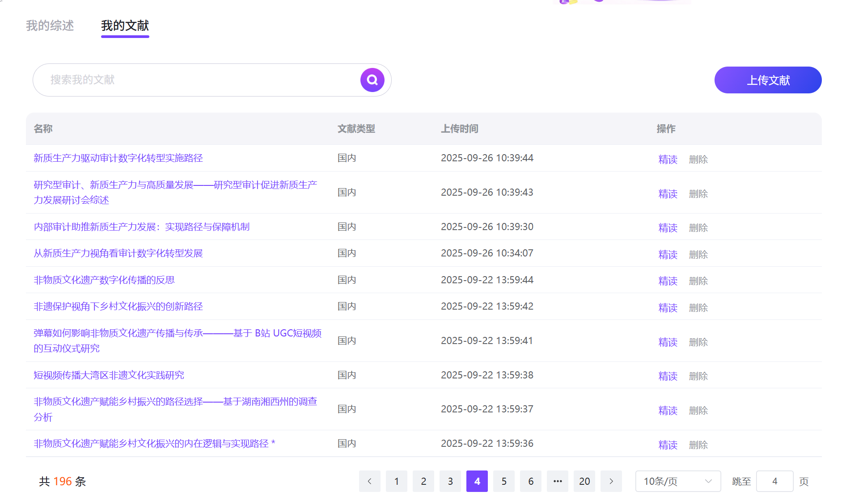Open 短视频传播大湾区非遗文化实践研究 document
The image size is (846, 504).
pyautogui.click(x=109, y=375)
